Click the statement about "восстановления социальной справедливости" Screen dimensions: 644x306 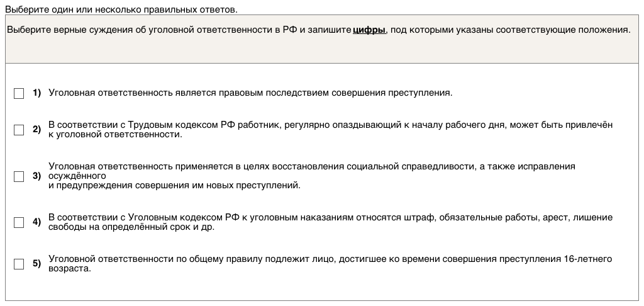(311, 167)
